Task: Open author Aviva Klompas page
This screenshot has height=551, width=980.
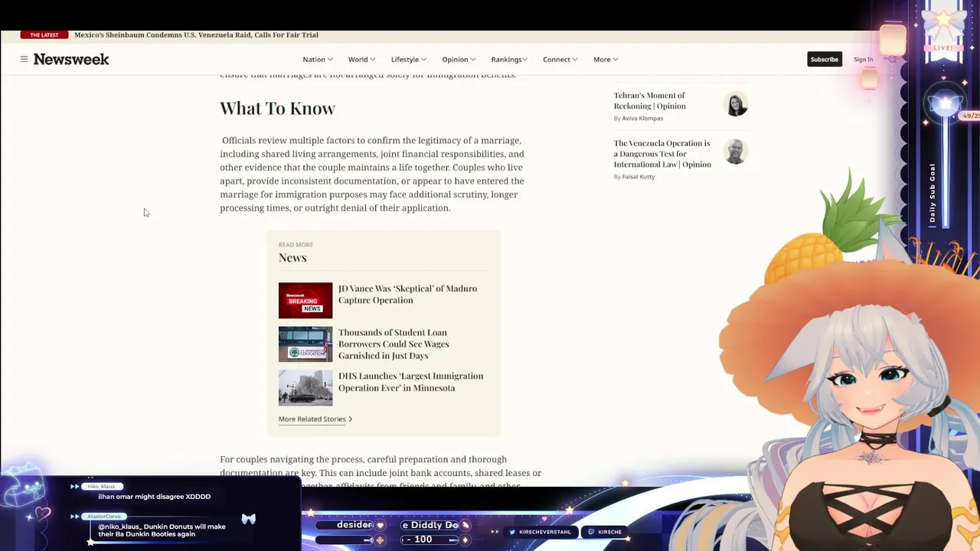Action: point(642,119)
